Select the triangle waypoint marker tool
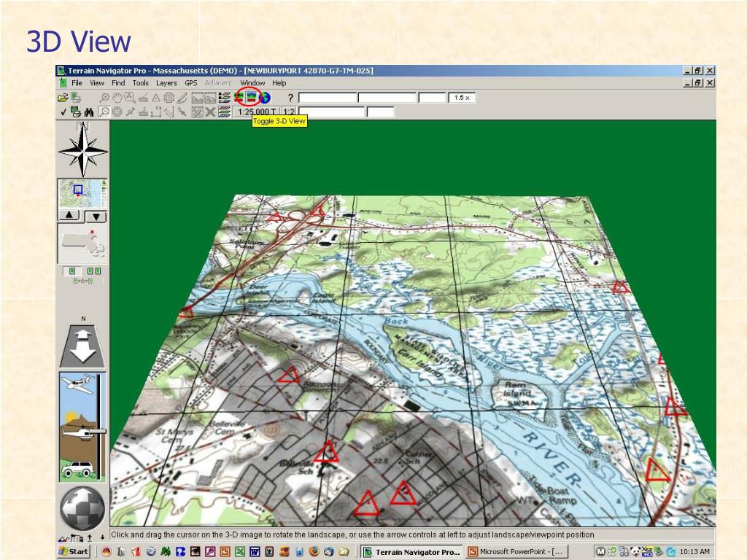The image size is (747, 560). 156,98
